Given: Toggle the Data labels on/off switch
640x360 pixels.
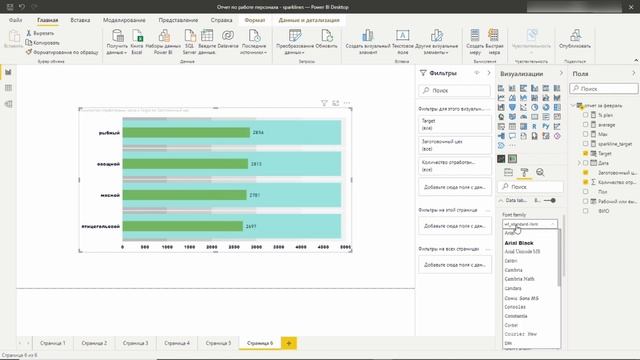Looking at the screenshot, I should coord(549,200).
